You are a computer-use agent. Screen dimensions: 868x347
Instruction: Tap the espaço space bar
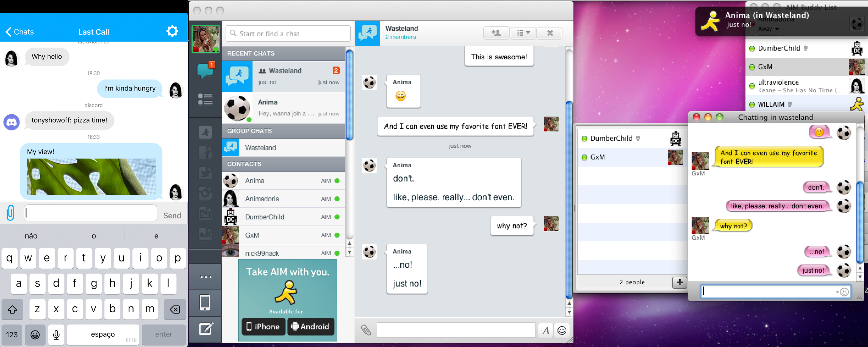point(103,335)
